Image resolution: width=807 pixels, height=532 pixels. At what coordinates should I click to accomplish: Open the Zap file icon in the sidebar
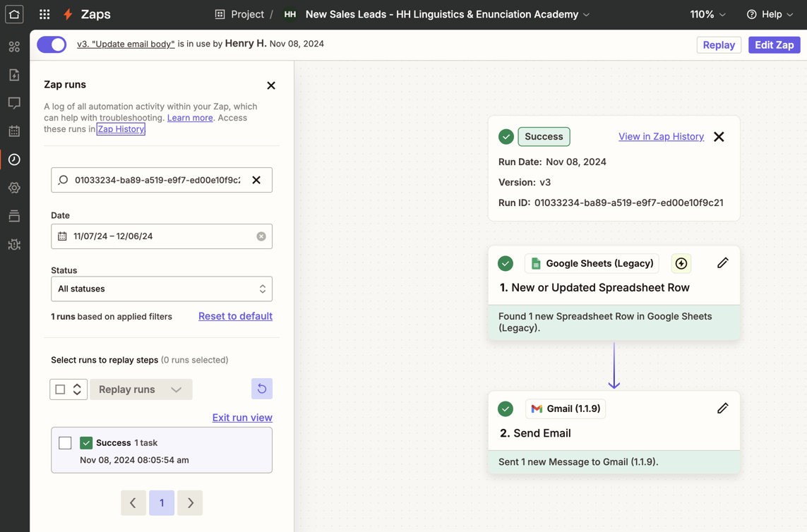click(x=14, y=75)
